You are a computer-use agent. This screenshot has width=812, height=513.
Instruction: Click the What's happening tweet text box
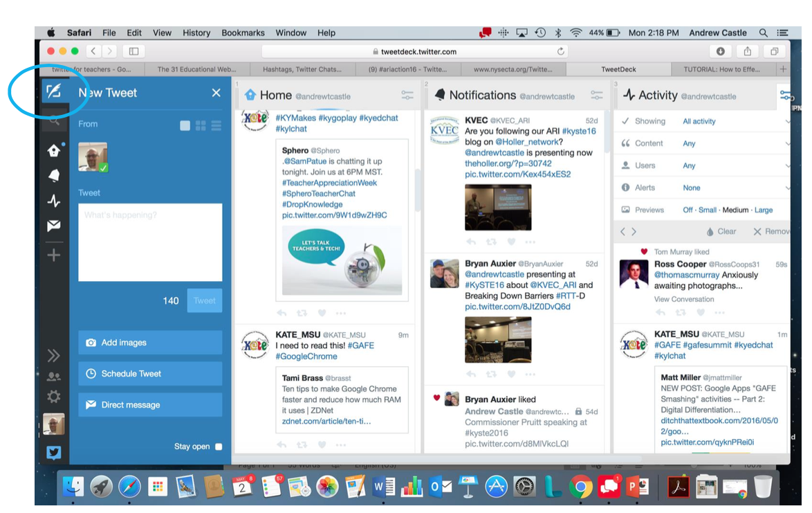pos(150,242)
